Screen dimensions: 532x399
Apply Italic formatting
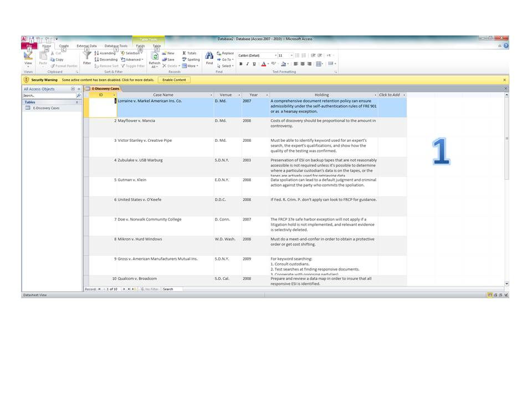pyautogui.click(x=247, y=64)
